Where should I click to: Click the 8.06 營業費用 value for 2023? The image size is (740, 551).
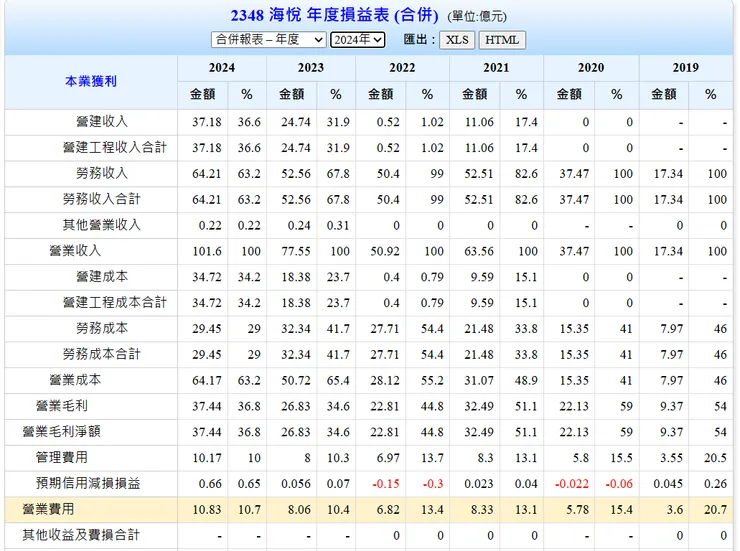[299, 509]
